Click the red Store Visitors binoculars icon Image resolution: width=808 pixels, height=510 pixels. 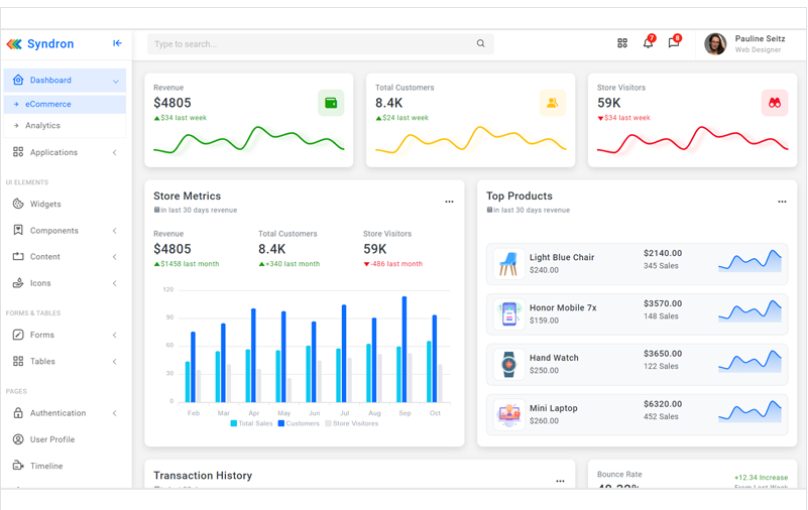coord(774,102)
